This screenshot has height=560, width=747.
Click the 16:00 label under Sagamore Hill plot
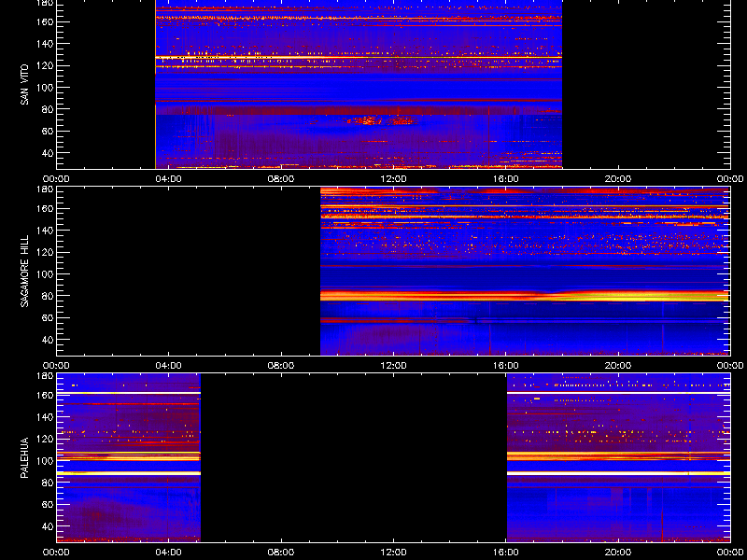click(x=506, y=366)
